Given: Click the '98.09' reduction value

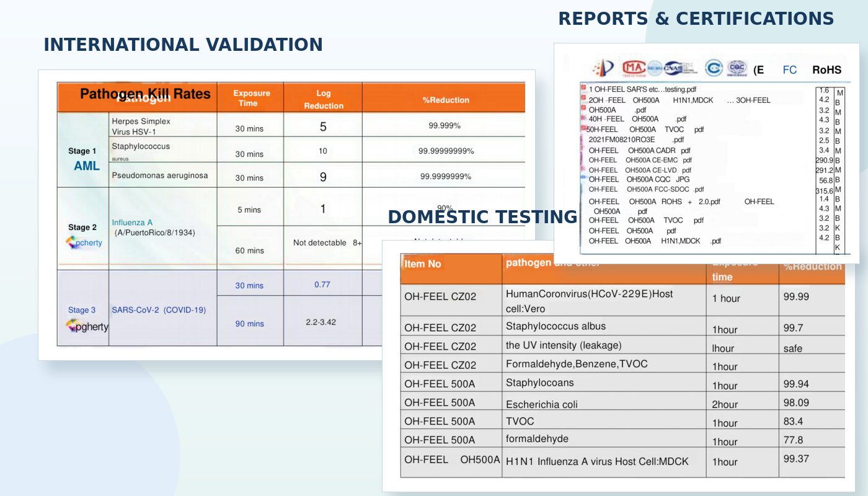Looking at the screenshot, I should [796, 402].
